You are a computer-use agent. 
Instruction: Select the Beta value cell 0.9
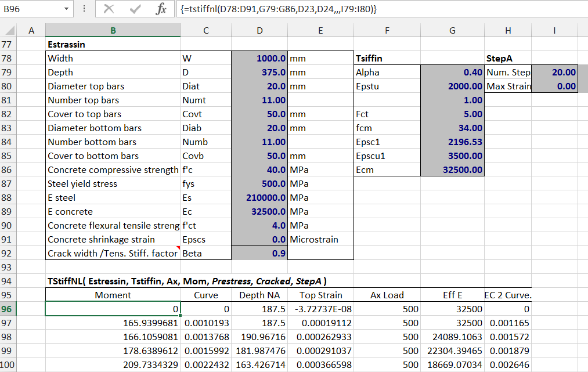pyautogui.click(x=259, y=254)
